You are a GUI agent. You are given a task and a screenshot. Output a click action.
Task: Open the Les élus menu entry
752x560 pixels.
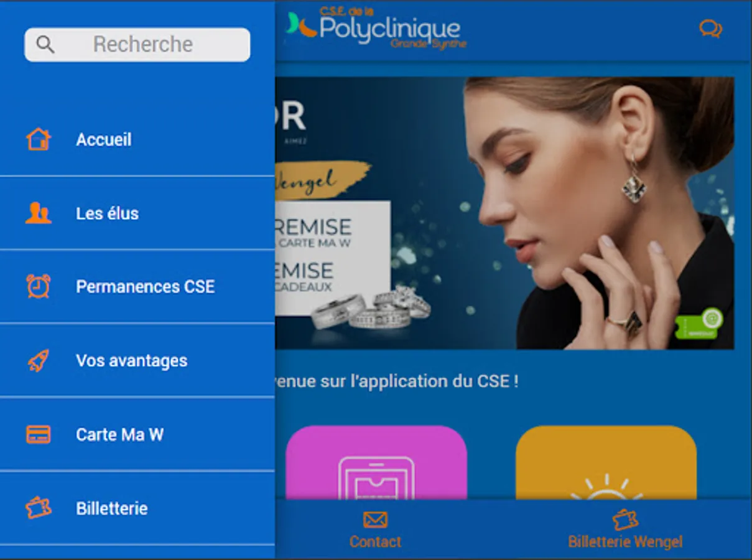click(137, 213)
